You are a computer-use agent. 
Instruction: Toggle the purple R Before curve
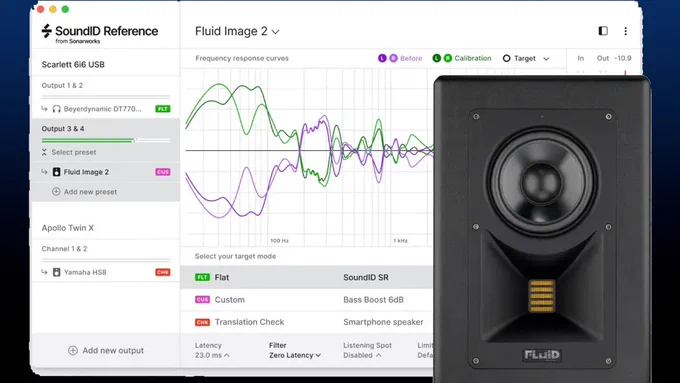pos(393,58)
